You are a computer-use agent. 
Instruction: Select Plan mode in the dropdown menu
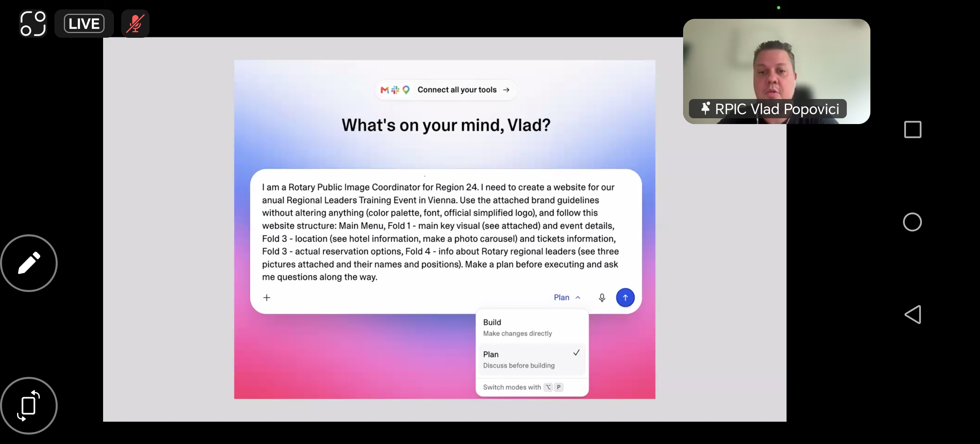tap(532, 359)
